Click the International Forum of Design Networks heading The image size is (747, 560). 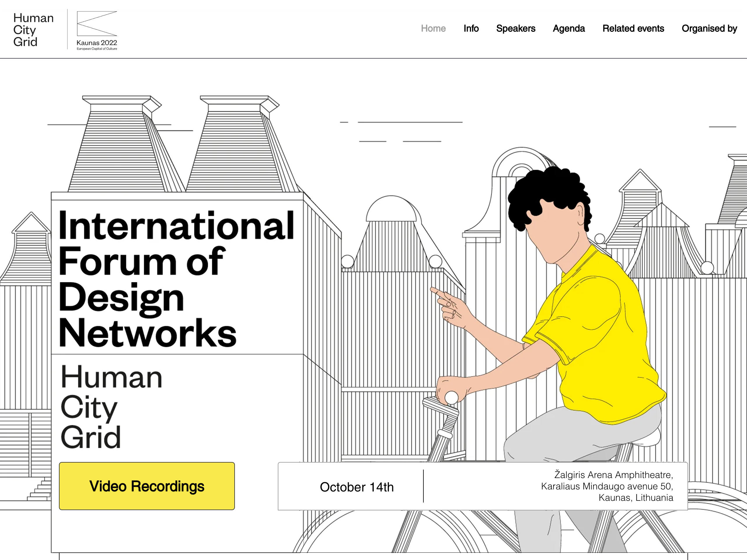[x=176, y=279]
